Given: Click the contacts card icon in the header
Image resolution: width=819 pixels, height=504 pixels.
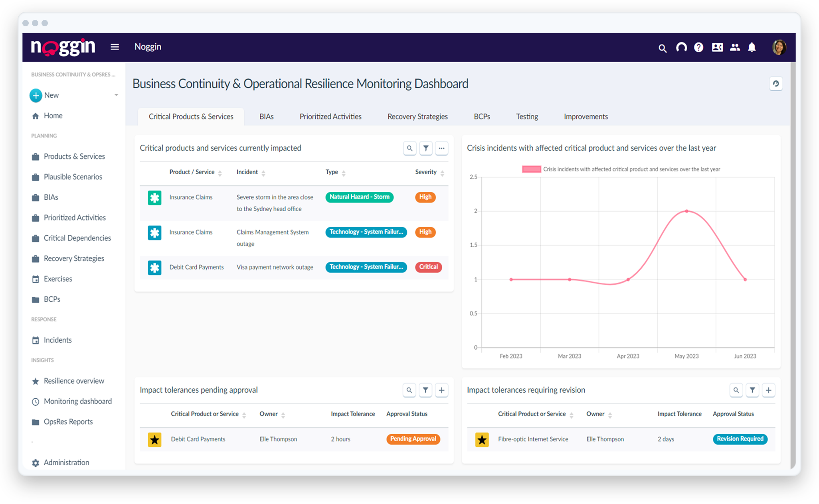Looking at the screenshot, I should pos(717,47).
